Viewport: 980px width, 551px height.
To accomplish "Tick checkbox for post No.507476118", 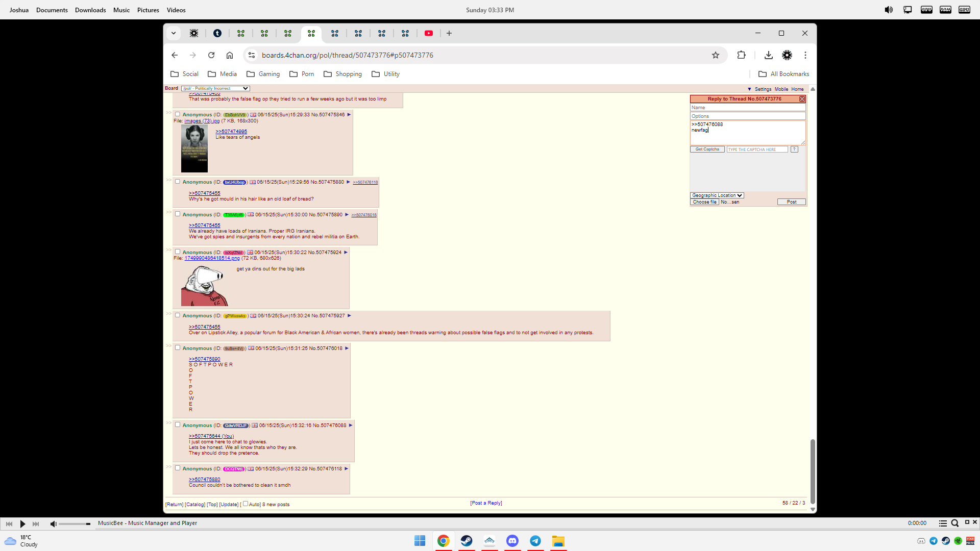I will point(178,468).
